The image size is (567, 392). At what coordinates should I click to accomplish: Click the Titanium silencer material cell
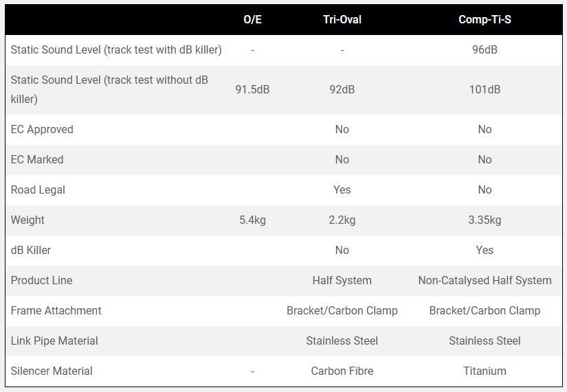coord(485,371)
